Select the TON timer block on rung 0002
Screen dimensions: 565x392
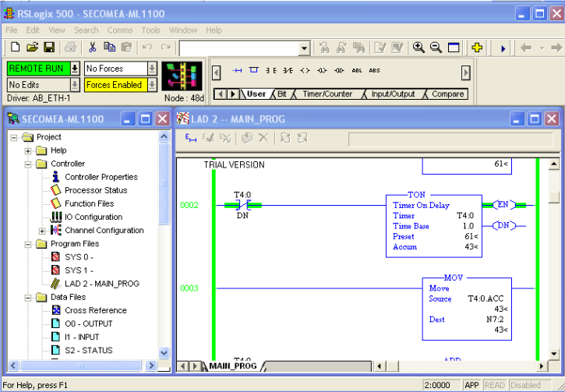[x=434, y=226]
